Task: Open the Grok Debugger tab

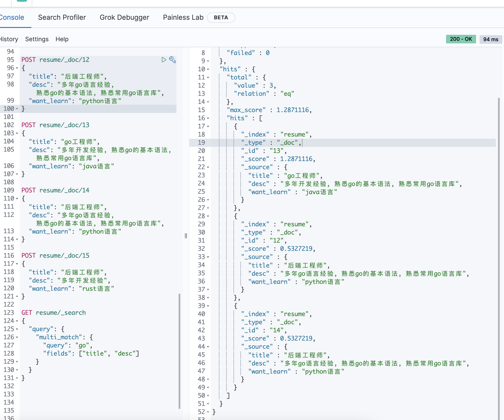Action: click(x=124, y=18)
